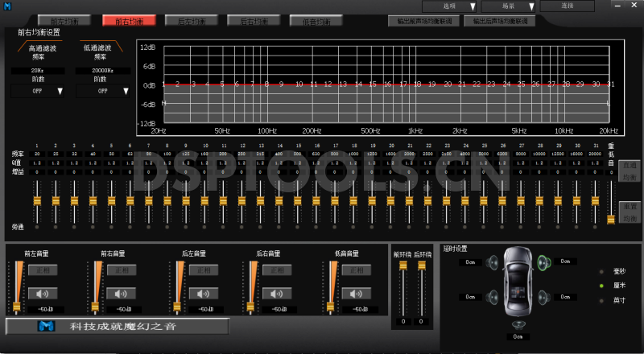The width and height of the screenshot is (644, 354).
Task: Select the front-left speaker beside the car
Action: [x=493, y=261]
